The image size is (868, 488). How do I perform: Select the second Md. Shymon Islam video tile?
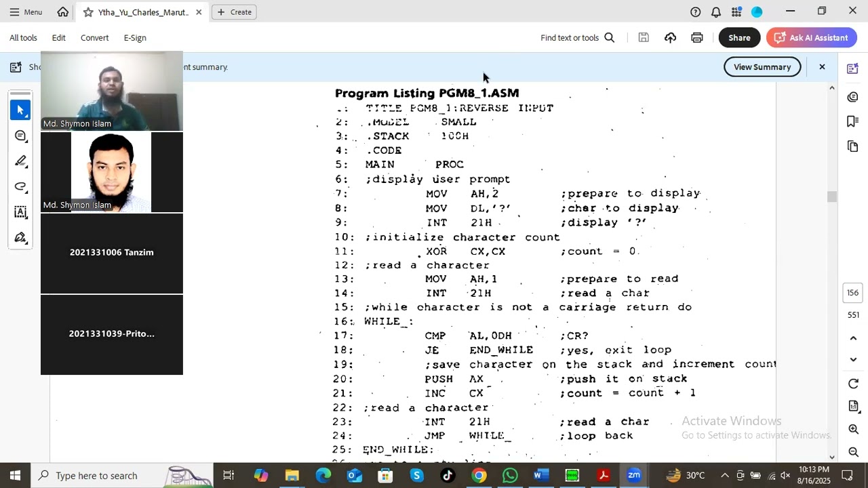click(x=112, y=172)
